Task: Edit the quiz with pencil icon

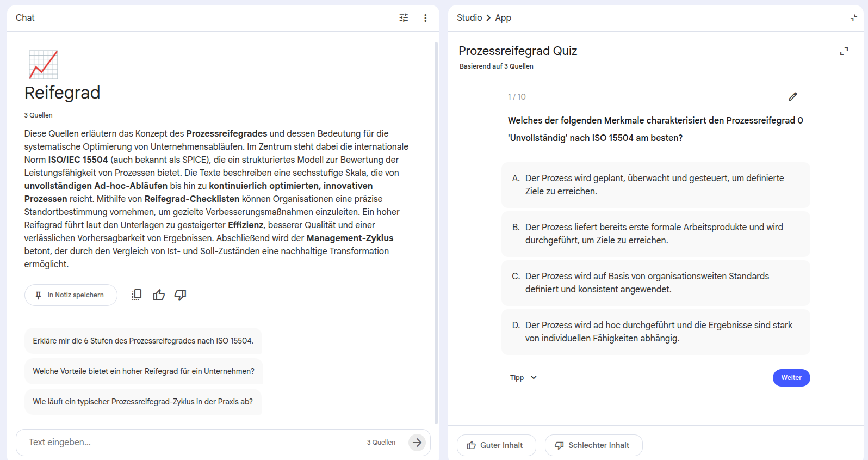Action: [x=793, y=96]
